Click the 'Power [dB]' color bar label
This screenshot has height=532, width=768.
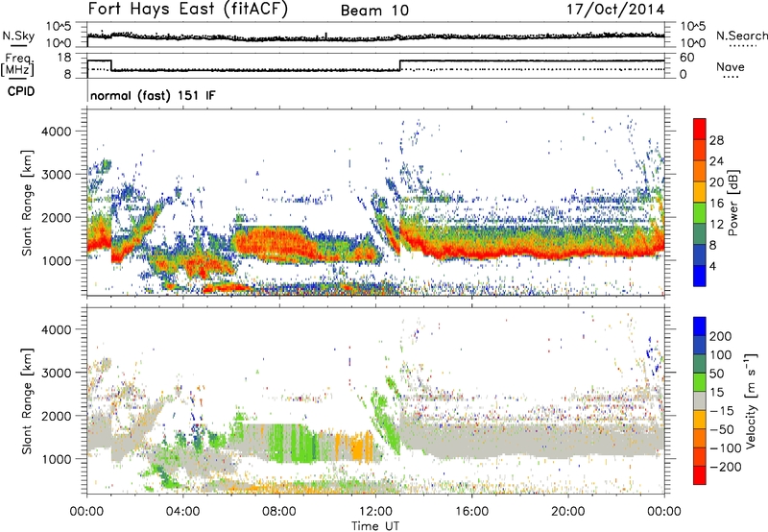click(x=732, y=203)
